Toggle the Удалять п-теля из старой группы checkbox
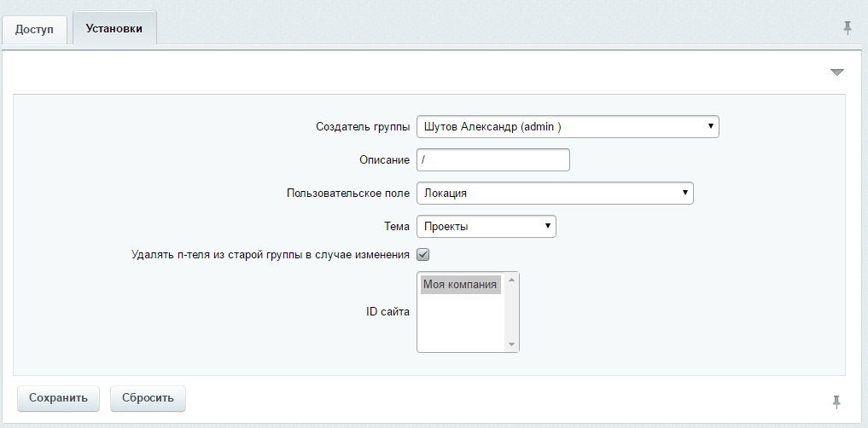868x428 pixels. pyautogui.click(x=423, y=254)
